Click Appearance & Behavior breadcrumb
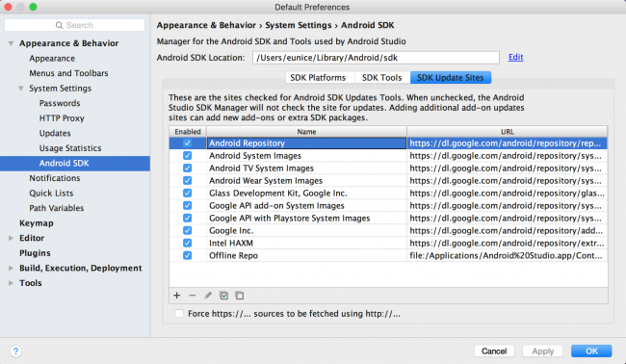The image size is (626, 364). (206, 25)
